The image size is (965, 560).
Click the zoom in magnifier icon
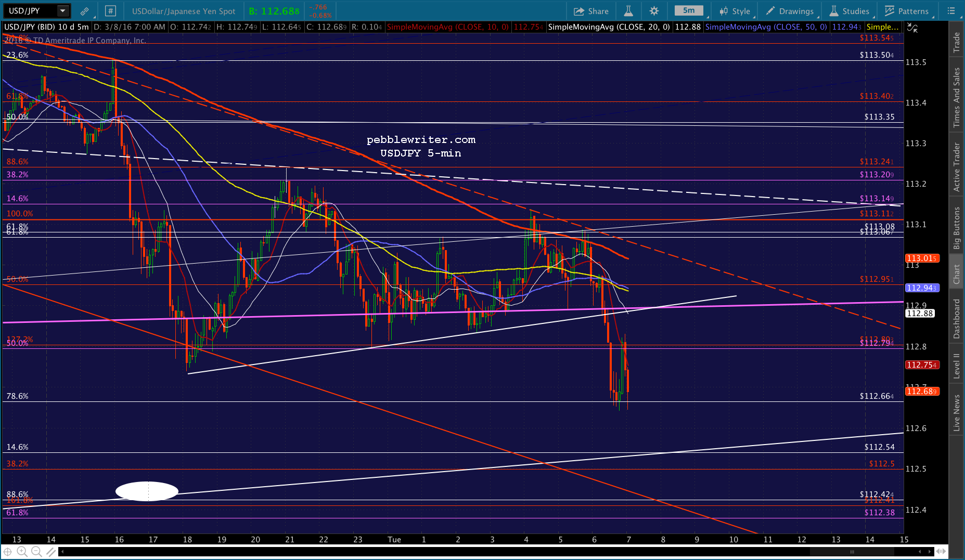click(22, 552)
